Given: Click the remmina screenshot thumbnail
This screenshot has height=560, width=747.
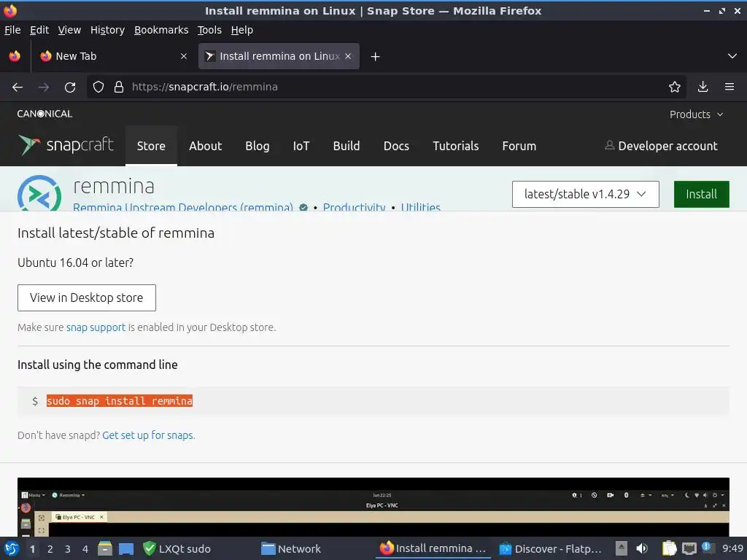Looking at the screenshot, I should click(373, 507).
